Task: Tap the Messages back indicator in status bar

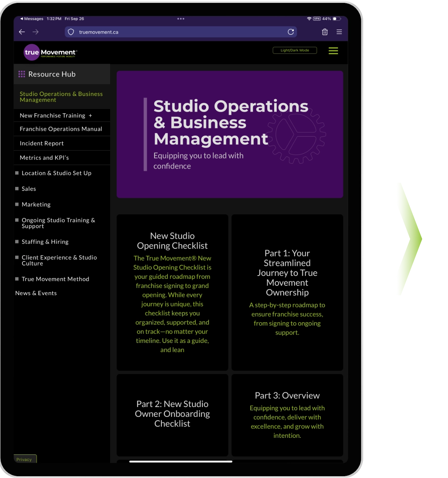Action: 32,19
